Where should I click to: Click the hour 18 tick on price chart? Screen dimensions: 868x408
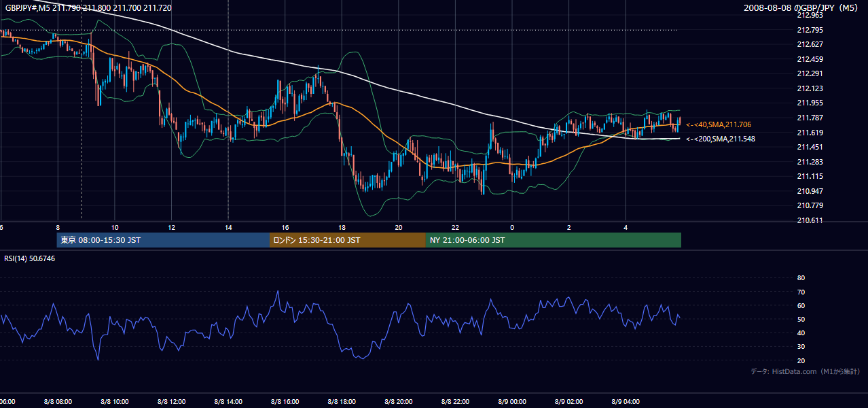342,227
